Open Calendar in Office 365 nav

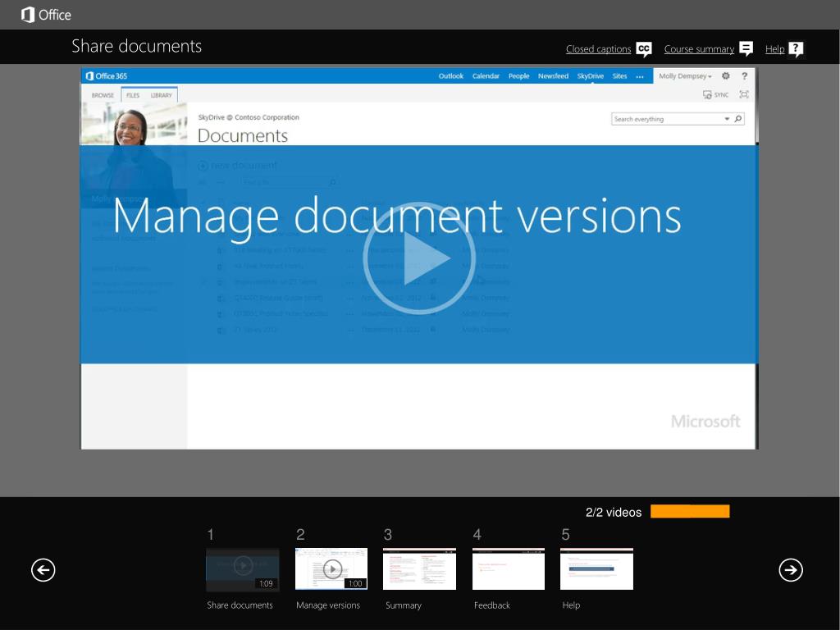[x=486, y=76]
